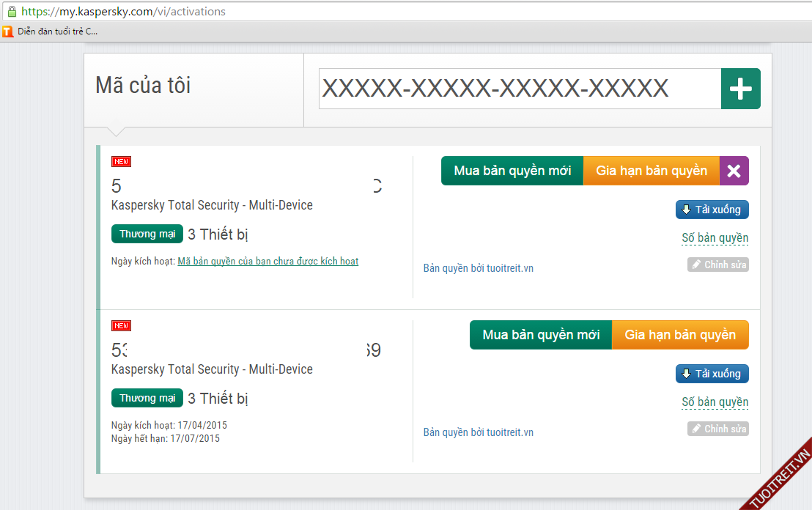Screen dimensions: 812x510
Task: Expand Số bản quyền for license expiring 17/07/2015
Action: (715, 402)
